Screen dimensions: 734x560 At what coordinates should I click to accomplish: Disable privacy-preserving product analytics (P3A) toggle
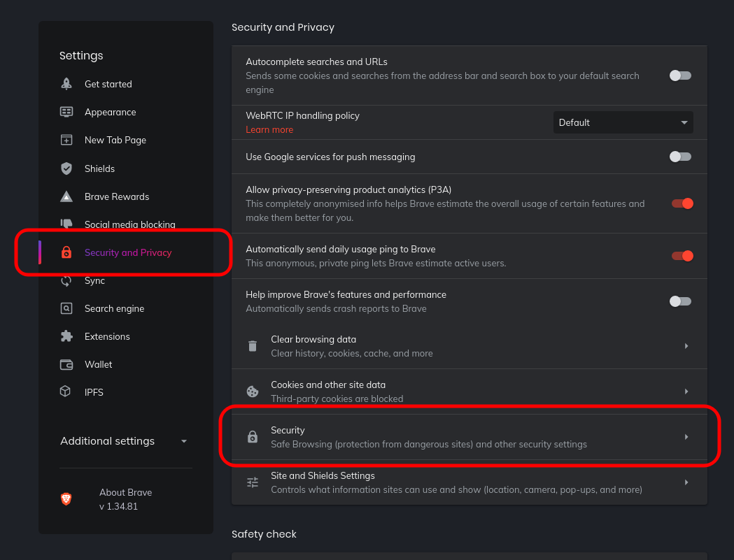tap(682, 203)
